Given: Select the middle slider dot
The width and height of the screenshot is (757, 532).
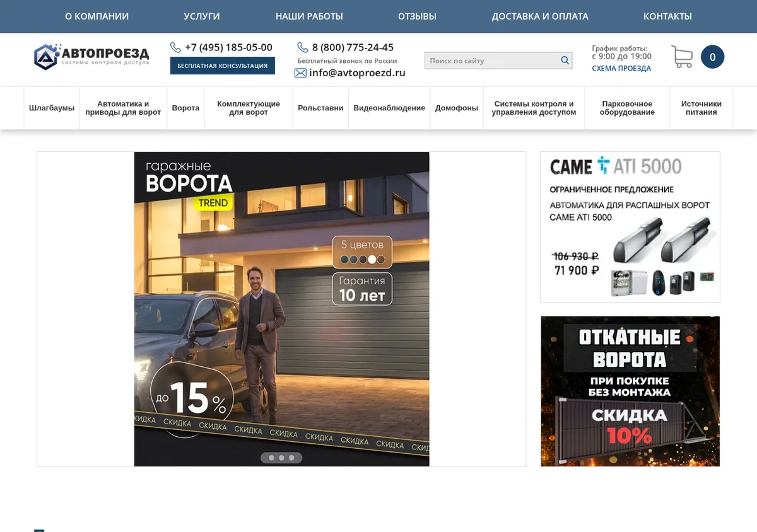Looking at the screenshot, I should click(x=281, y=458).
